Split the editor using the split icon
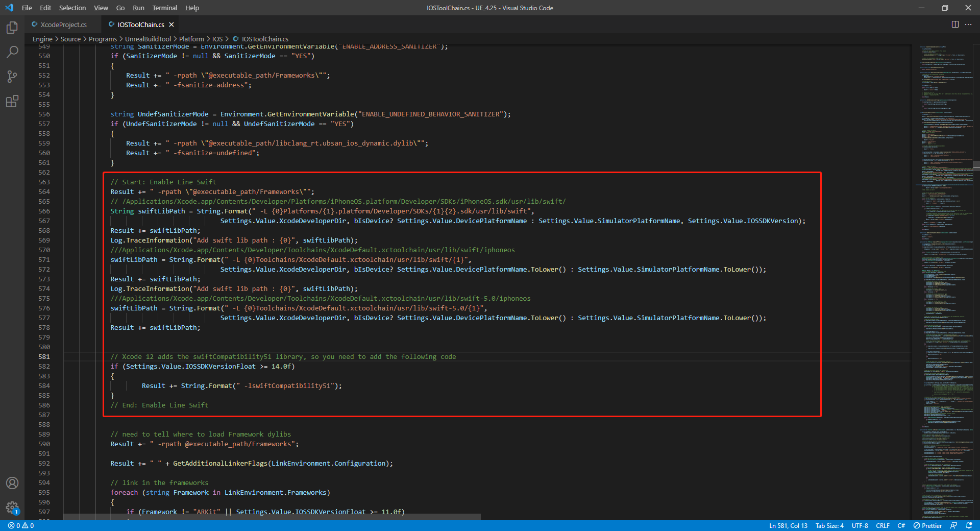Viewport: 980px width, 531px height. click(x=955, y=24)
